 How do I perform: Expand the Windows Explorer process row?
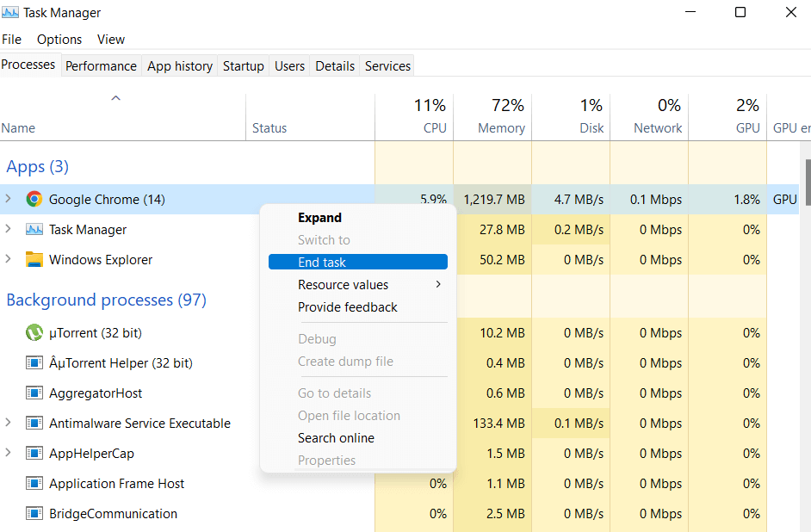(x=8, y=258)
